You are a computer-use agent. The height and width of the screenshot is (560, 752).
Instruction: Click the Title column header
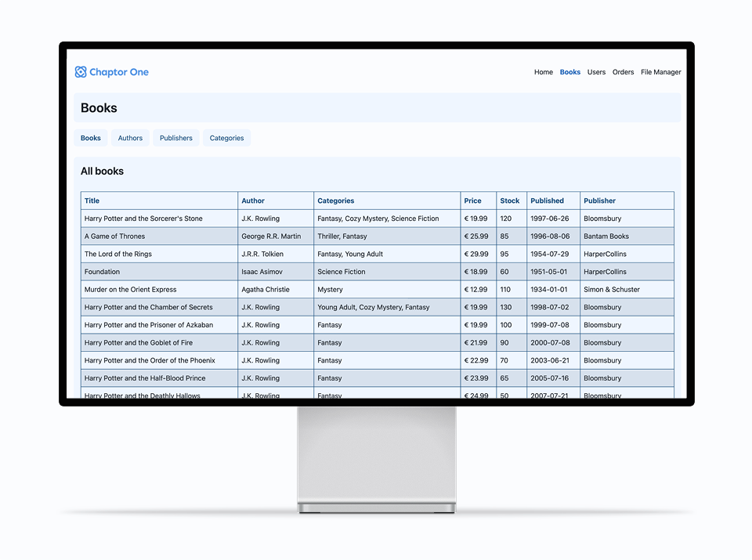pyautogui.click(x=92, y=201)
